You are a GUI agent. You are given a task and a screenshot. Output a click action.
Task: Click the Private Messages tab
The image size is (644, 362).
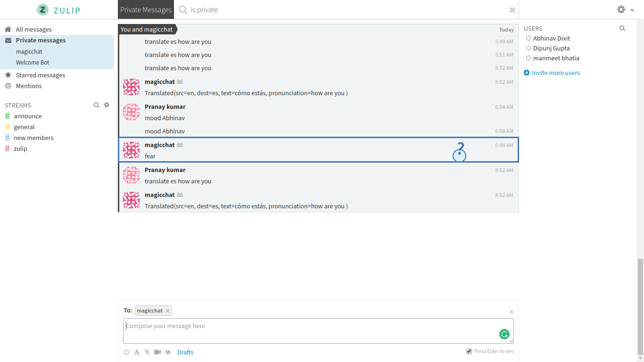coord(146,9)
